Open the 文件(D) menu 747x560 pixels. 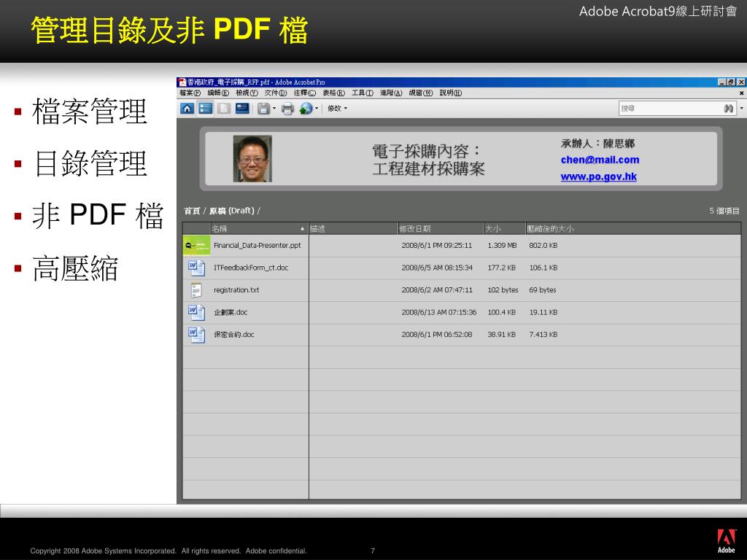pyautogui.click(x=276, y=93)
